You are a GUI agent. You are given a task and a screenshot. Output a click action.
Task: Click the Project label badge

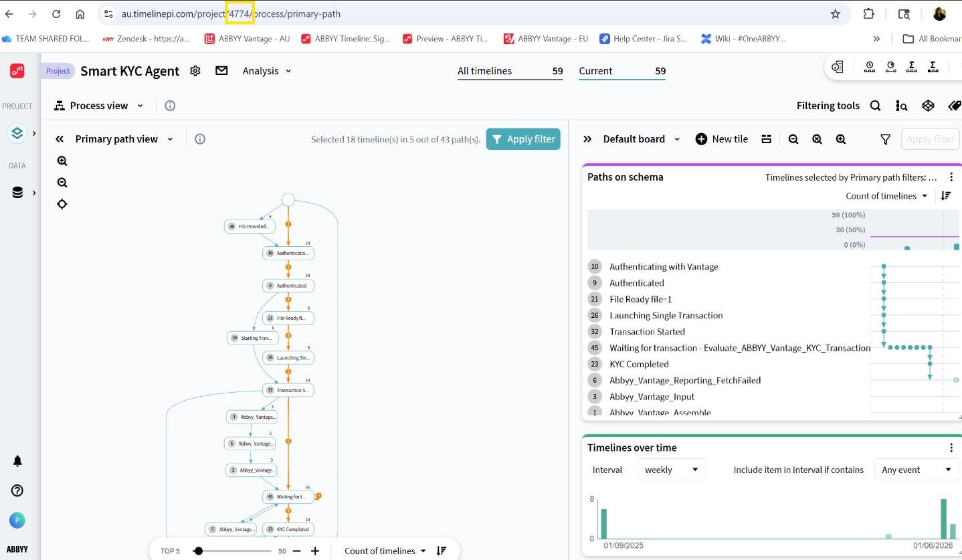(58, 71)
